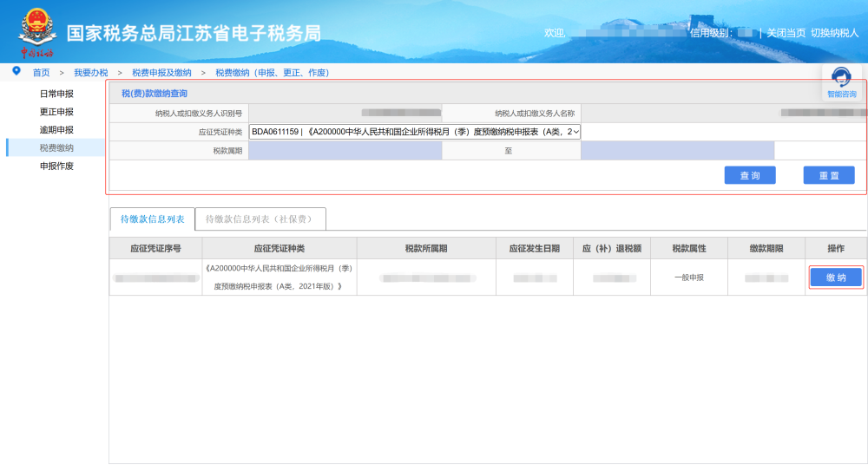Click the 税款属期 end date field
Image resolution: width=868 pixels, height=470 pixels.
tap(678, 150)
